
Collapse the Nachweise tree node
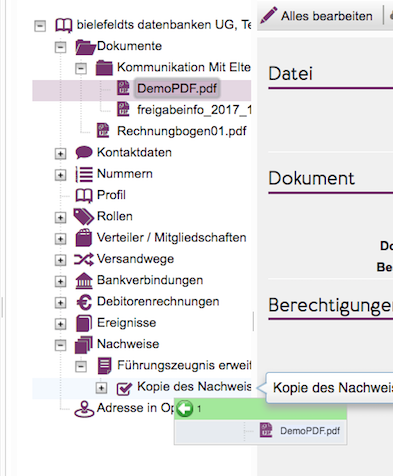tap(60, 345)
